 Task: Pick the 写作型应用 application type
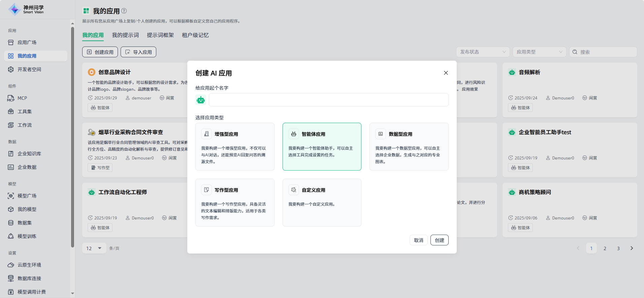pyautogui.click(x=235, y=203)
